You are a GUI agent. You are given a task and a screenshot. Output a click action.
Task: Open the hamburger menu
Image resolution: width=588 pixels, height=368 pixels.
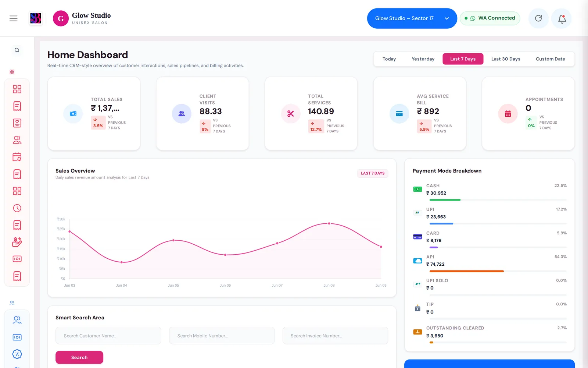coord(14,18)
